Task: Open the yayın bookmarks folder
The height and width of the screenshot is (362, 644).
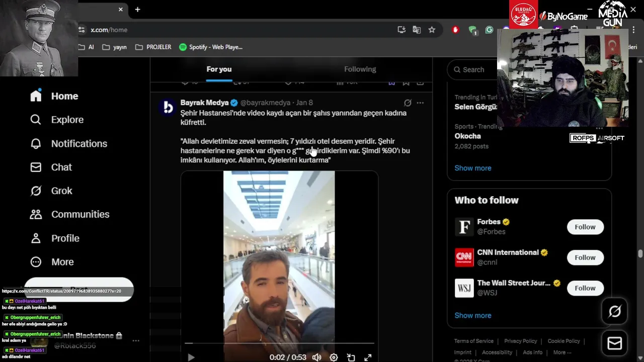Action: click(114, 47)
